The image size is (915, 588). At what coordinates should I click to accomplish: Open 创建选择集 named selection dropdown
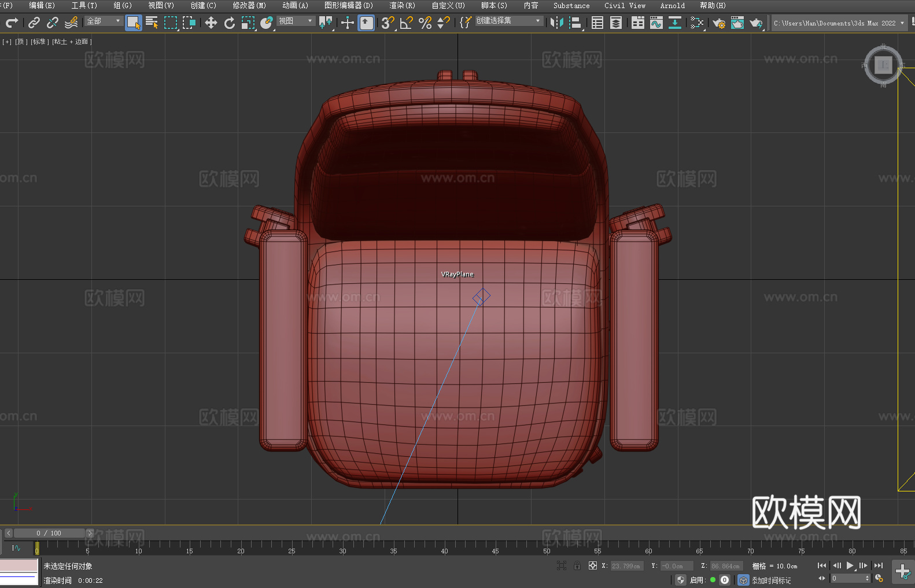point(509,21)
